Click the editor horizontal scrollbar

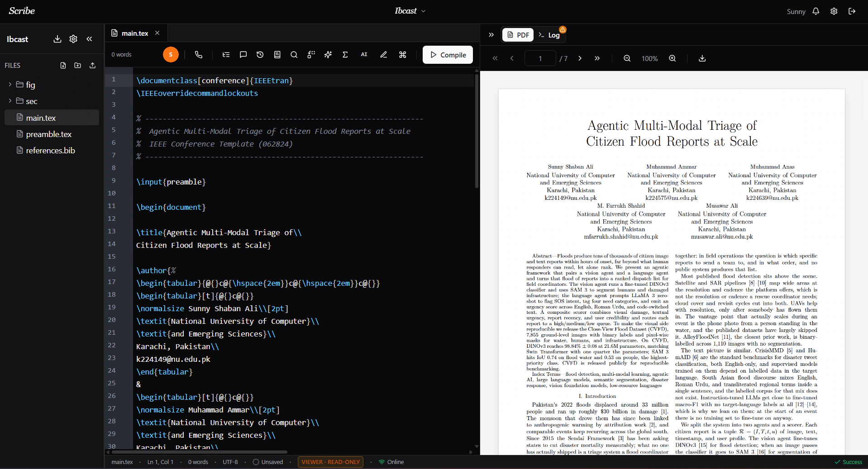coord(200,452)
